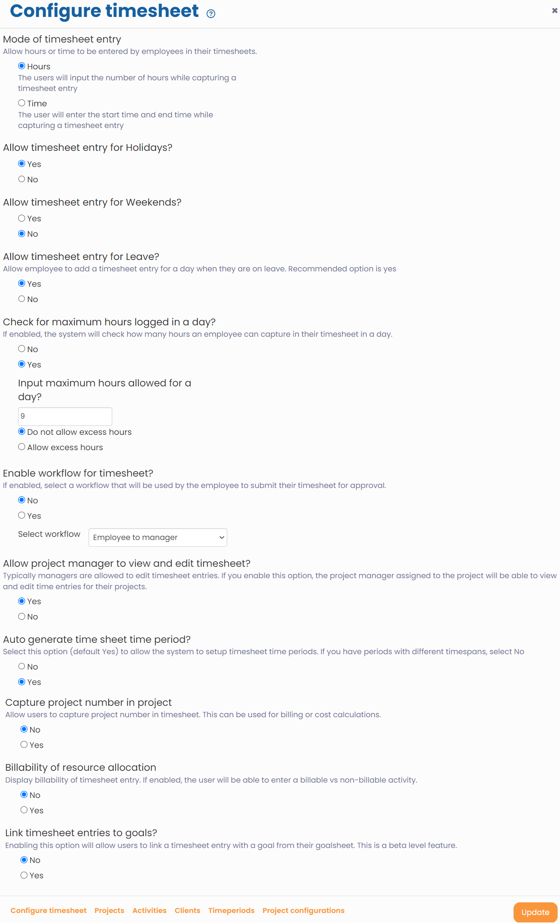Select Time mode of timesheet entry
The width and height of the screenshot is (560, 924).
pyautogui.click(x=22, y=103)
